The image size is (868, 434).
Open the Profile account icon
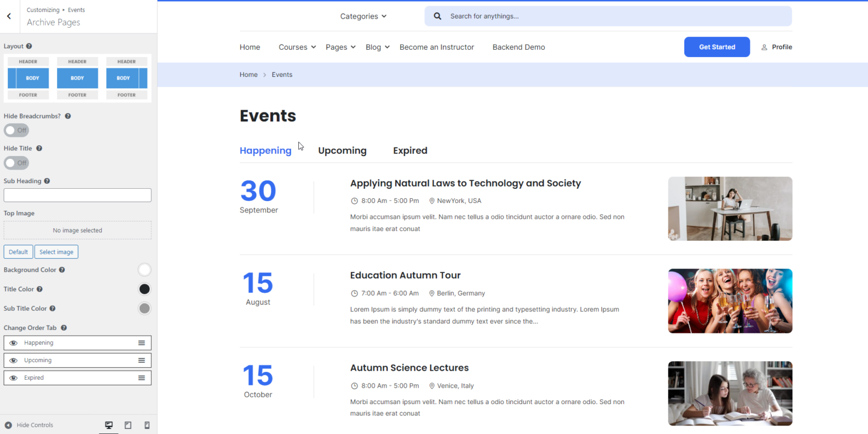coord(764,47)
